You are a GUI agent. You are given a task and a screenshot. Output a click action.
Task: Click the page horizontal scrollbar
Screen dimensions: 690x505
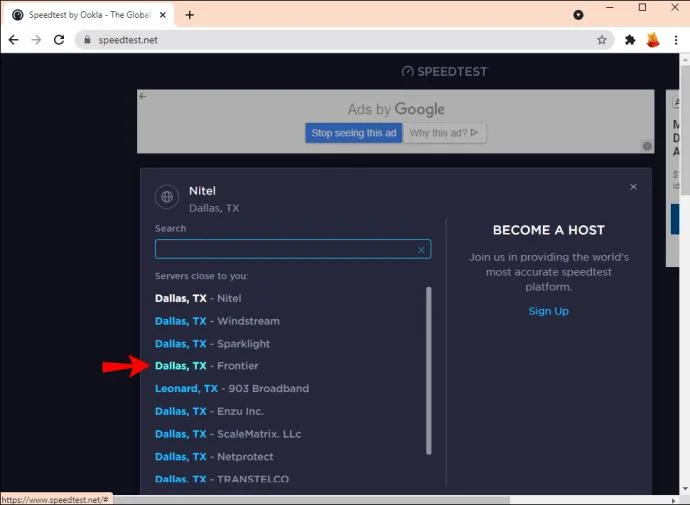coord(312,500)
